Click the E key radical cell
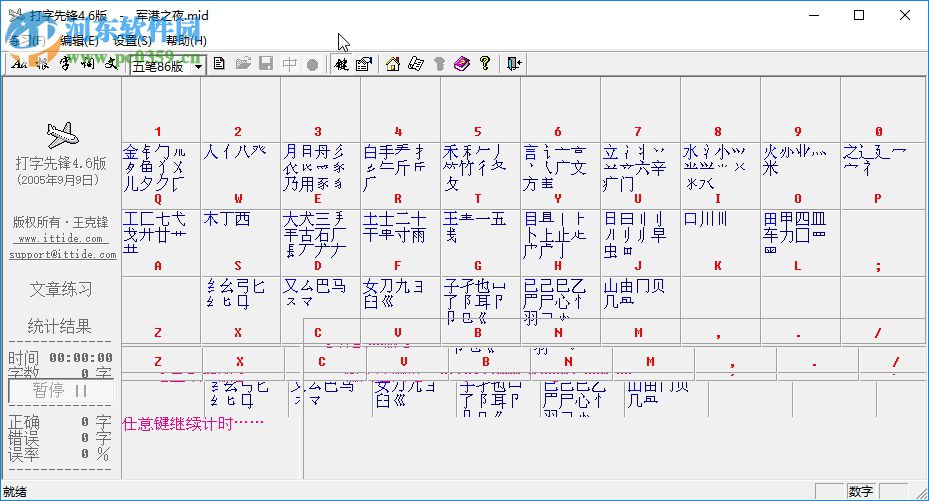 pos(321,175)
